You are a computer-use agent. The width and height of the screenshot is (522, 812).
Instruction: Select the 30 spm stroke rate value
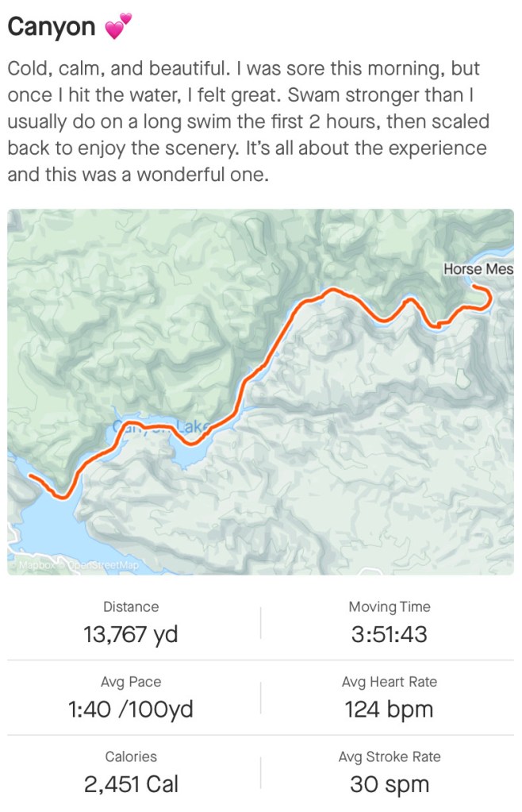(x=389, y=784)
